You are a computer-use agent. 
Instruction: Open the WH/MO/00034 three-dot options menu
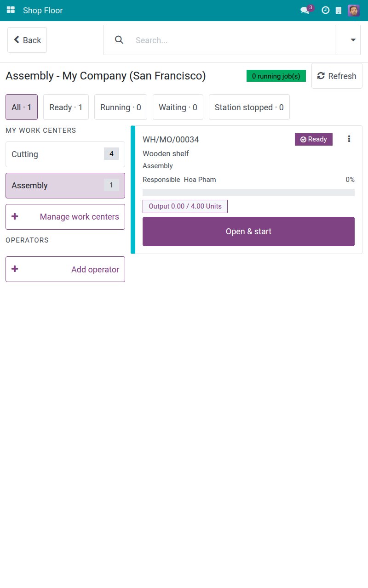[349, 139]
